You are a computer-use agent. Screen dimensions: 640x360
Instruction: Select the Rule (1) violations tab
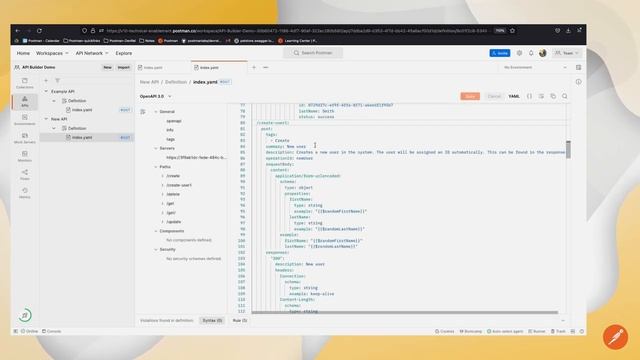pos(240,320)
